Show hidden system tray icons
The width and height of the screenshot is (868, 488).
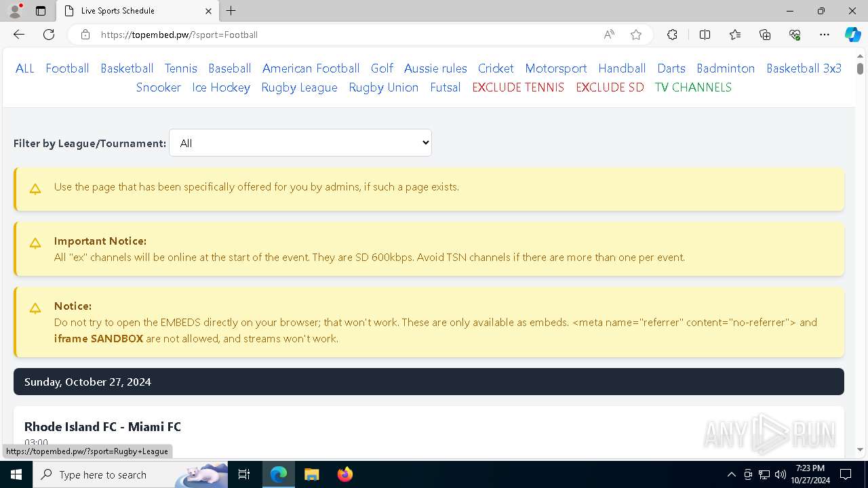(731, 474)
